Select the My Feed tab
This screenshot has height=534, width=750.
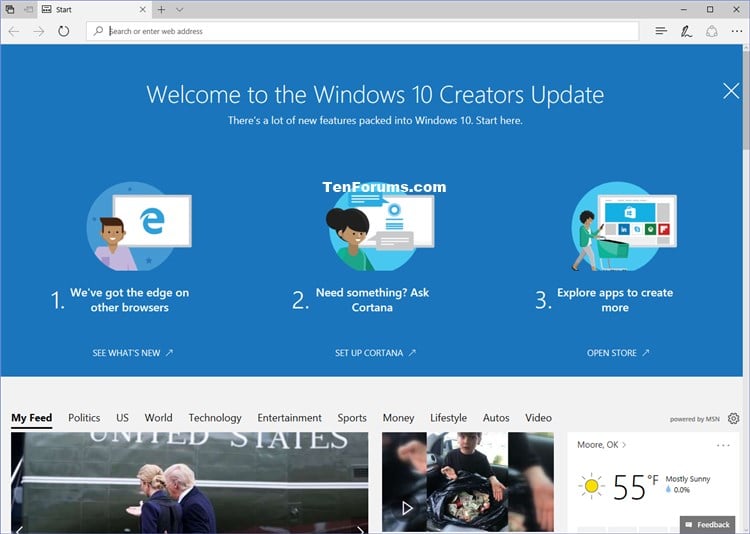click(x=32, y=418)
